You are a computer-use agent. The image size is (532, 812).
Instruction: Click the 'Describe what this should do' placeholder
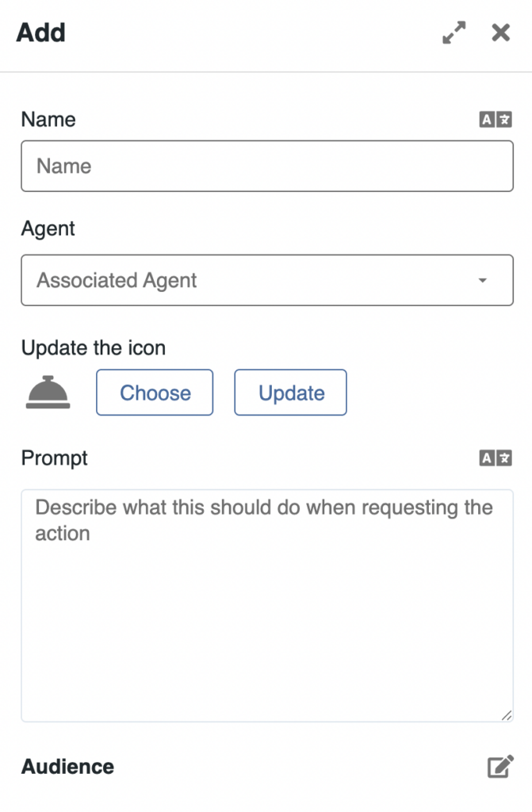[x=264, y=519]
